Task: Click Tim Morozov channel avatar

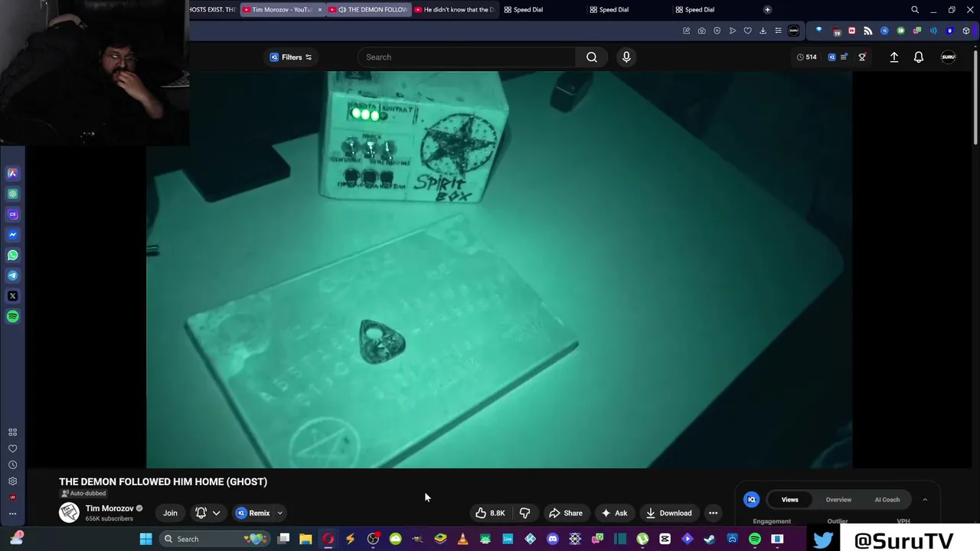Action: [69, 513]
